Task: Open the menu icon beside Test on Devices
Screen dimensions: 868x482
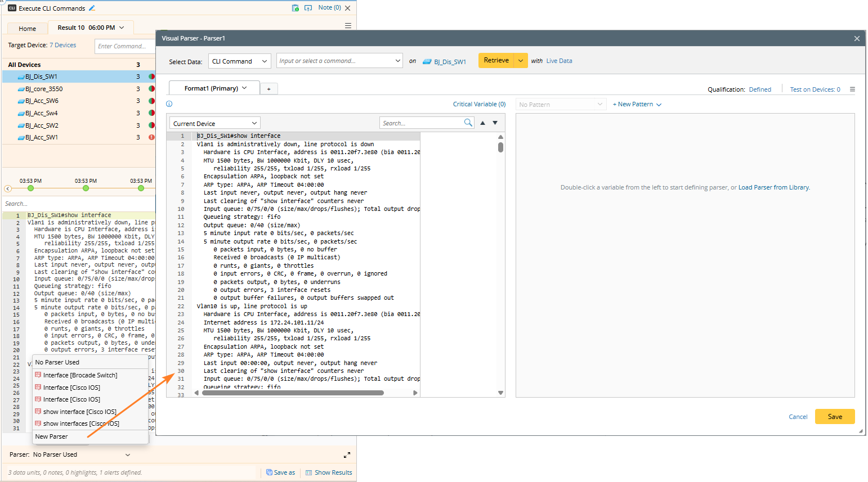Action: point(852,89)
